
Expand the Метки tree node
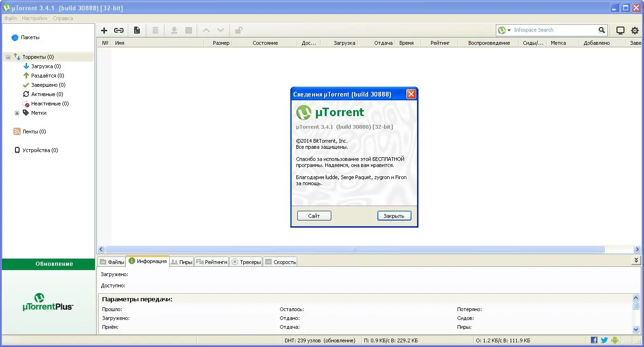click(x=17, y=113)
